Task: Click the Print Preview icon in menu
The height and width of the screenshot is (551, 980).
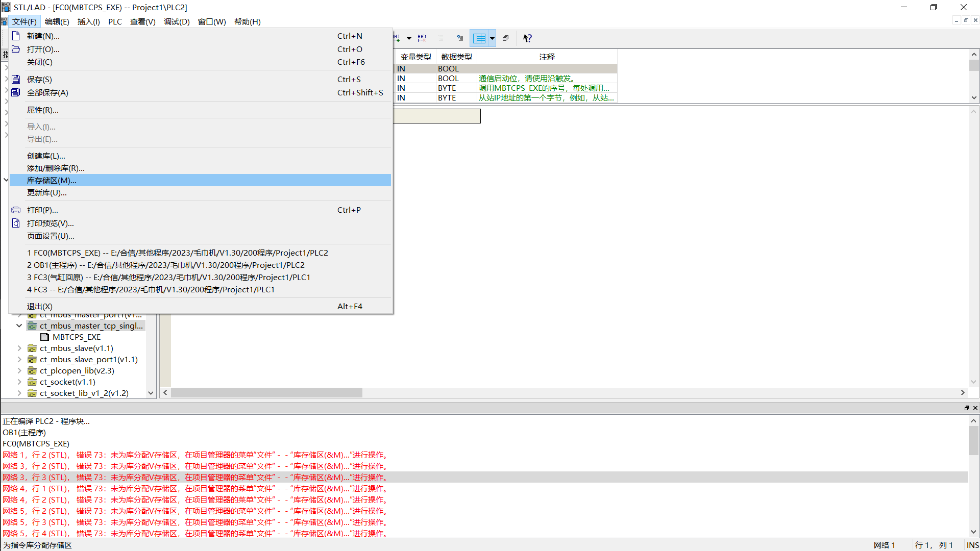Action: (16, 223)
